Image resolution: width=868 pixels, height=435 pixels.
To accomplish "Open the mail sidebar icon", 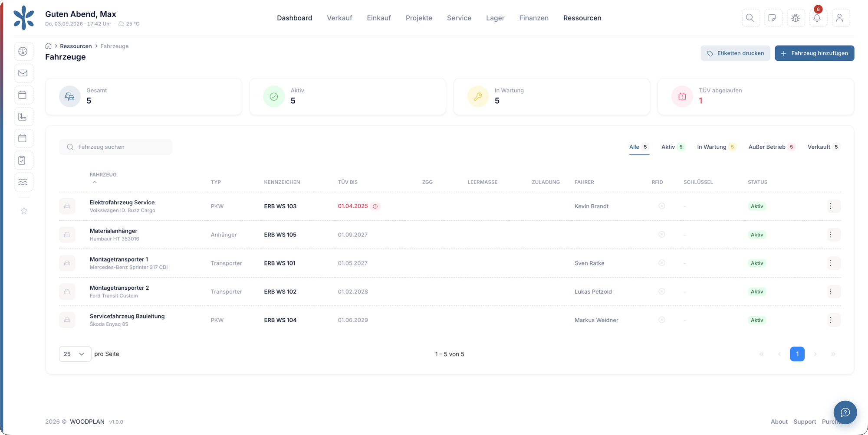I will coord(23,73).
